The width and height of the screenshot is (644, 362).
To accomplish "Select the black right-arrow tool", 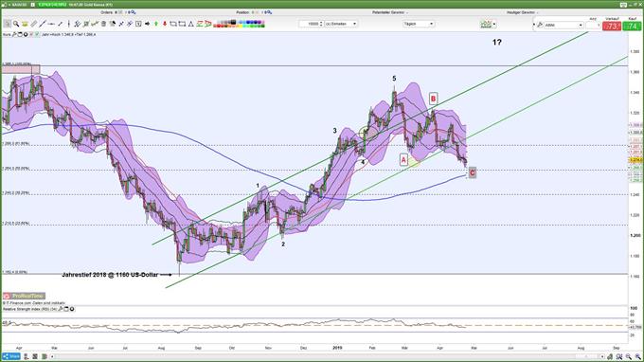I will pyautogui.click(x=147, y=24).
